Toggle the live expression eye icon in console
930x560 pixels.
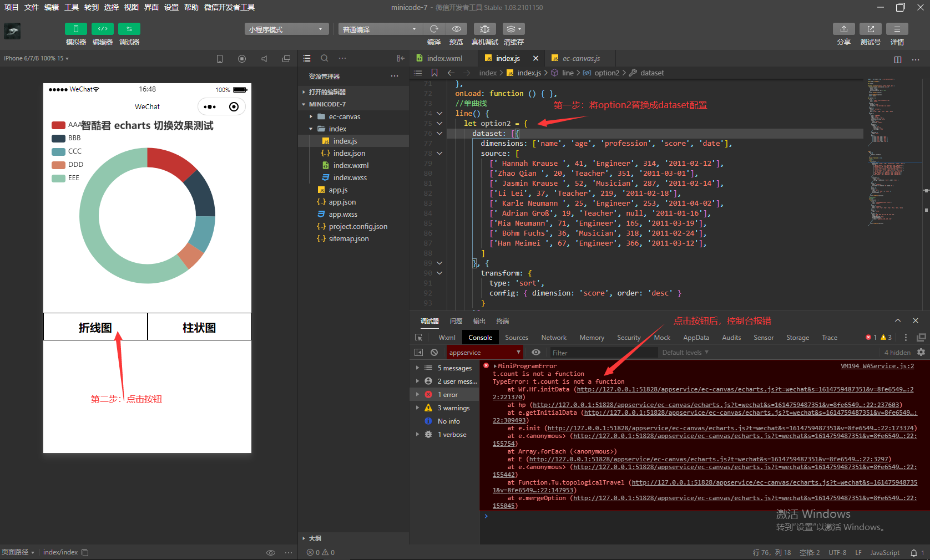536,352
